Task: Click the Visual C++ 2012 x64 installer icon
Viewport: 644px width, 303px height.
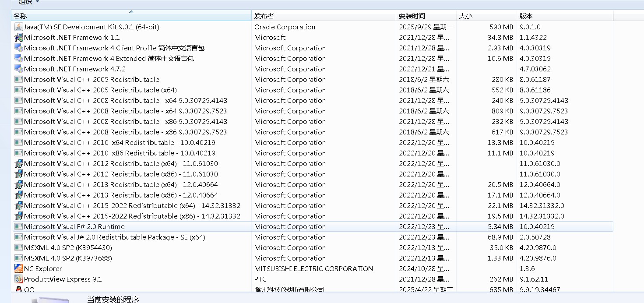Action: [18, 164]
